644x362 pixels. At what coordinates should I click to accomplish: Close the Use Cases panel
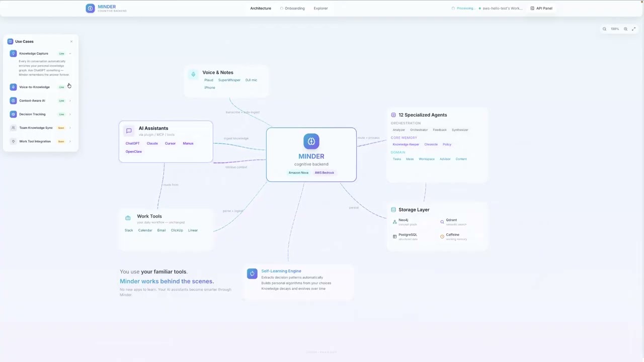click(71, 41)
